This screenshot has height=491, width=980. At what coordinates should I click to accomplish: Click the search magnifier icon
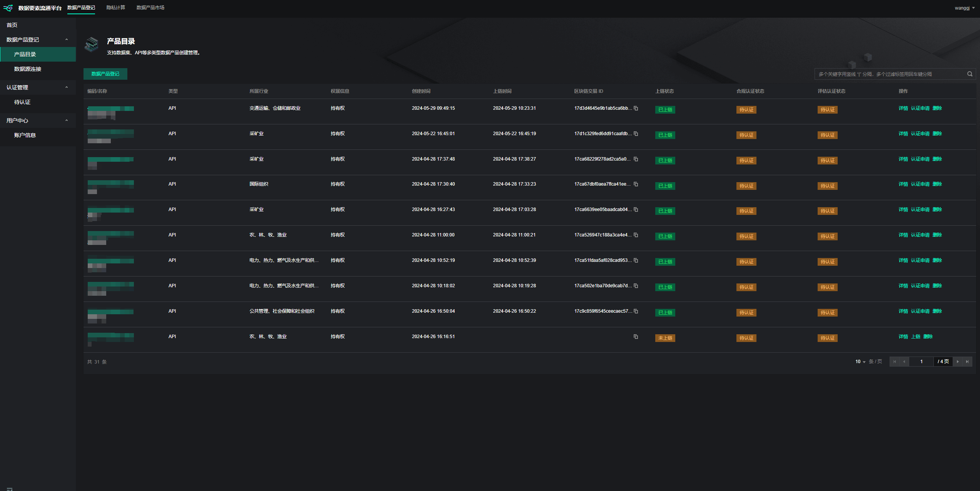[x=970, y=74]
